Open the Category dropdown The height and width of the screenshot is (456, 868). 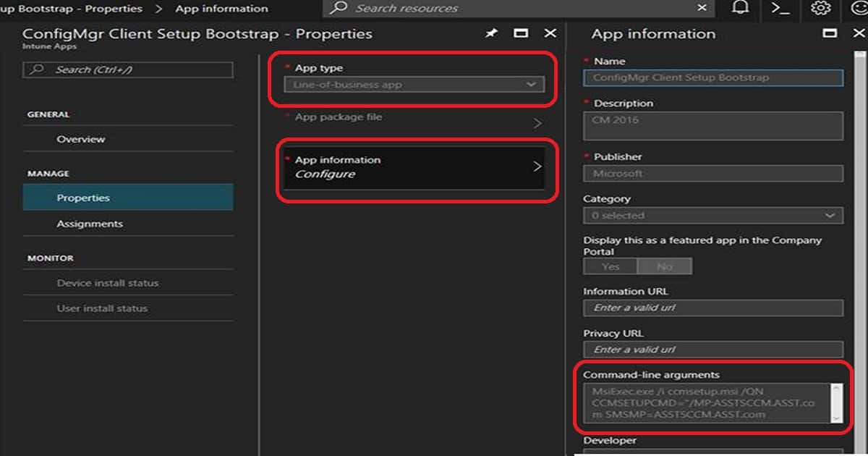[713, 216]
